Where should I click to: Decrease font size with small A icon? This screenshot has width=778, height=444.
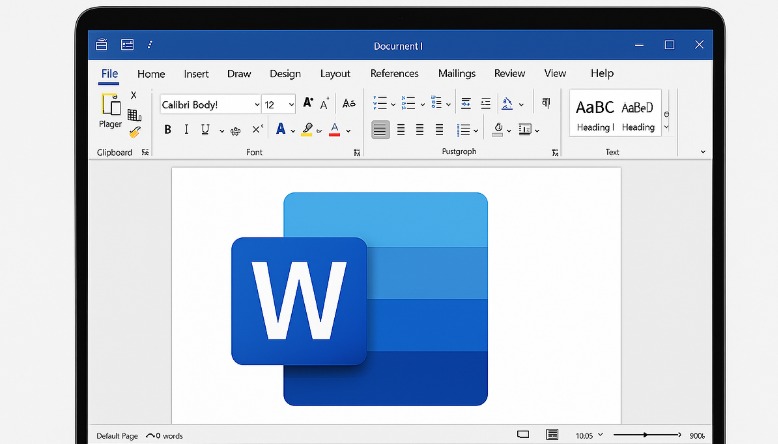click(x=324, y=104)
